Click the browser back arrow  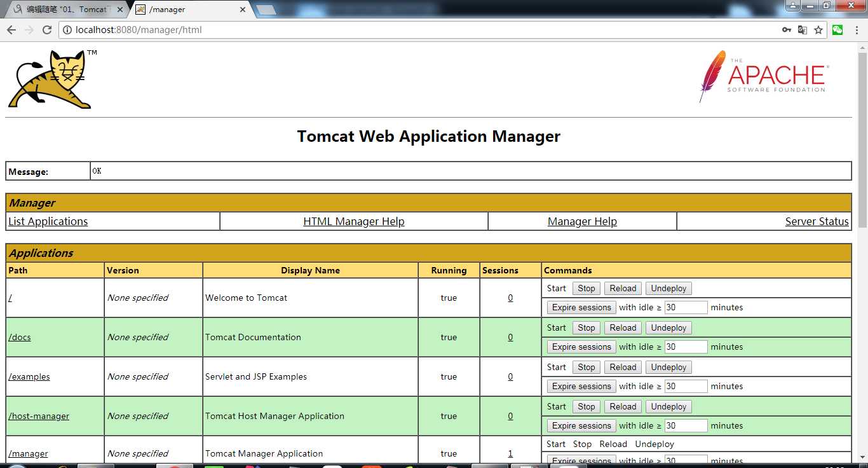(11, 30)
